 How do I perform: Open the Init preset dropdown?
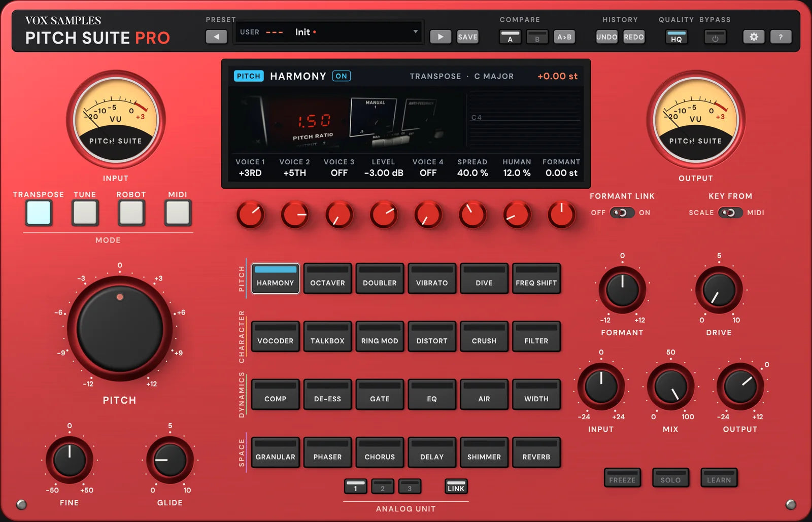click(x=329, y=32)
